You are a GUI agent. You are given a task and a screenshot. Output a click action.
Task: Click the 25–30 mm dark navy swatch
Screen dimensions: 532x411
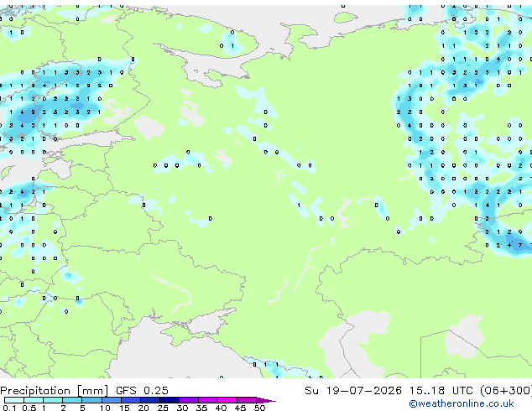(169, 400)
